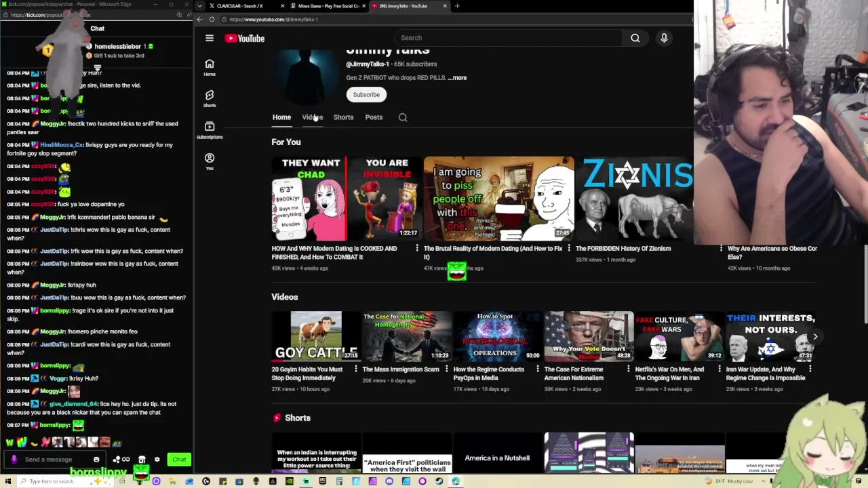
Task: Play the 39:12 Fake Culture thumbnail
Action: tap(679, 336)
